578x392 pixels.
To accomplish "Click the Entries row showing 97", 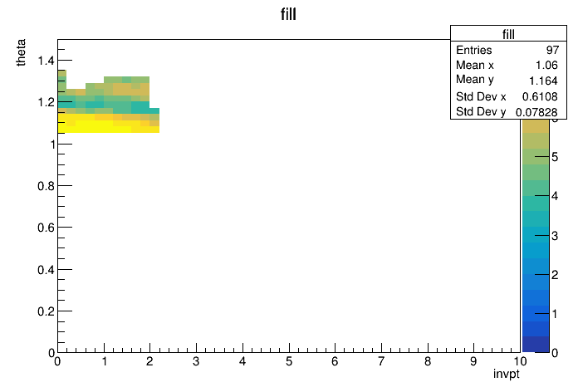I will (x=508, y=50).
